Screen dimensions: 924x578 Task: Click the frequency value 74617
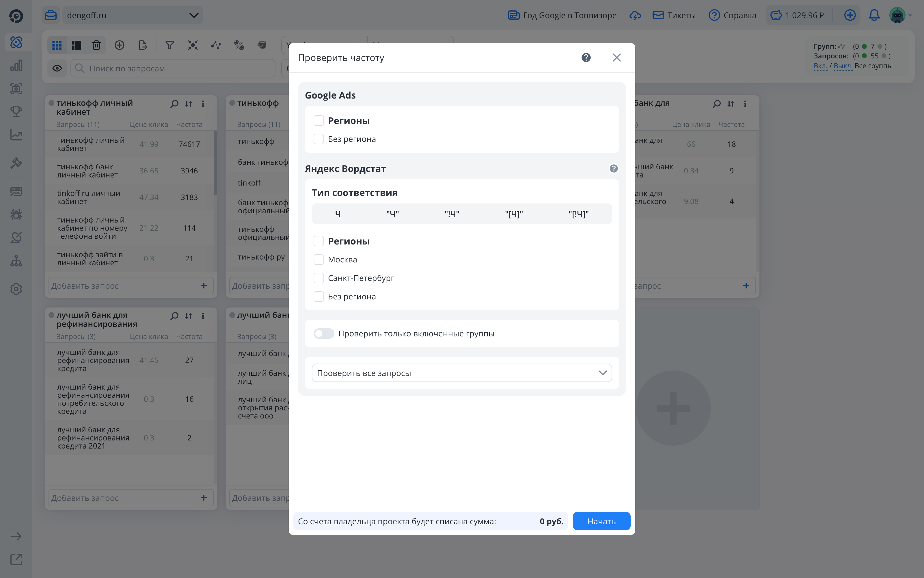coord(189,144)
